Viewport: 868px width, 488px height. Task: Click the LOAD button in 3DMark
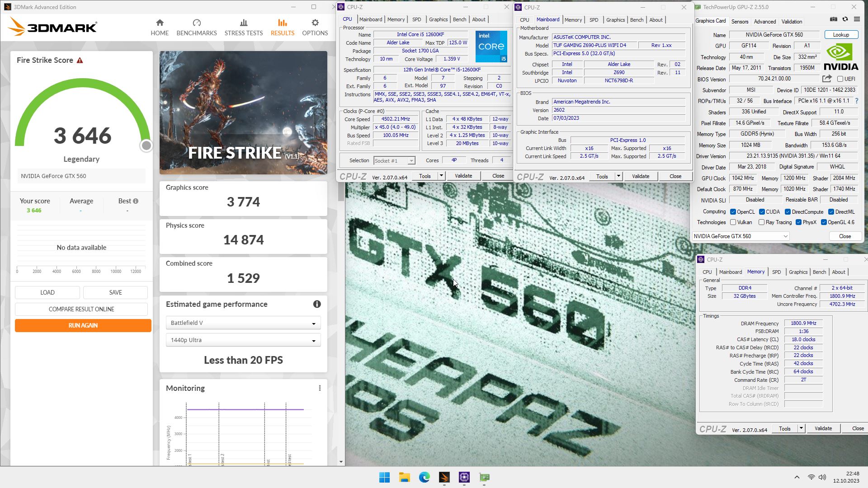tap(47, 292)
